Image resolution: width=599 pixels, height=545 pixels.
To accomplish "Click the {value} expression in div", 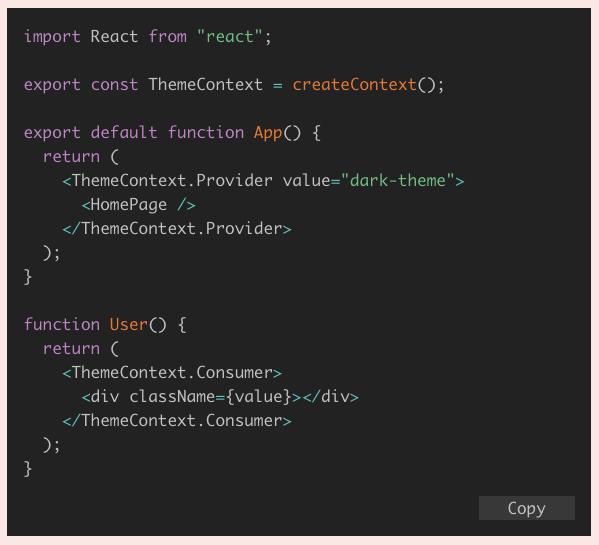I will [259, 396].
